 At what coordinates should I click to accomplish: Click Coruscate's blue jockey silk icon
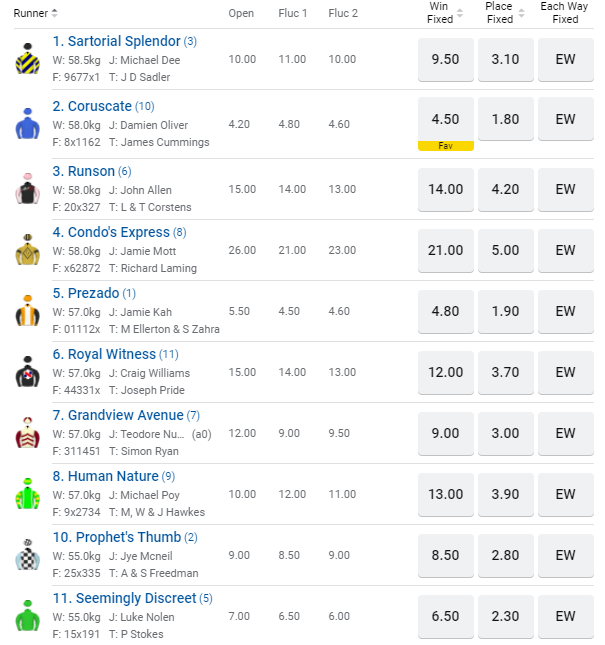(27, 124)
